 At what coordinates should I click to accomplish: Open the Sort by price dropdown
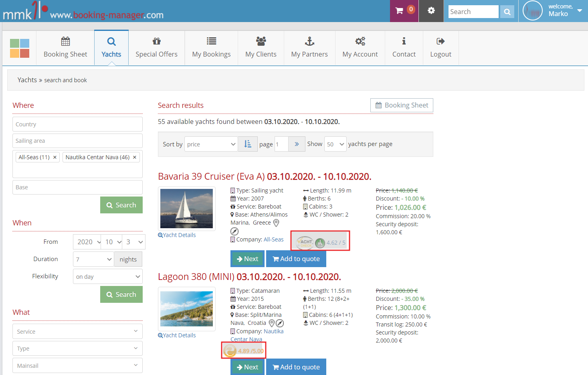pyautogui.click(x=211, y=144)
